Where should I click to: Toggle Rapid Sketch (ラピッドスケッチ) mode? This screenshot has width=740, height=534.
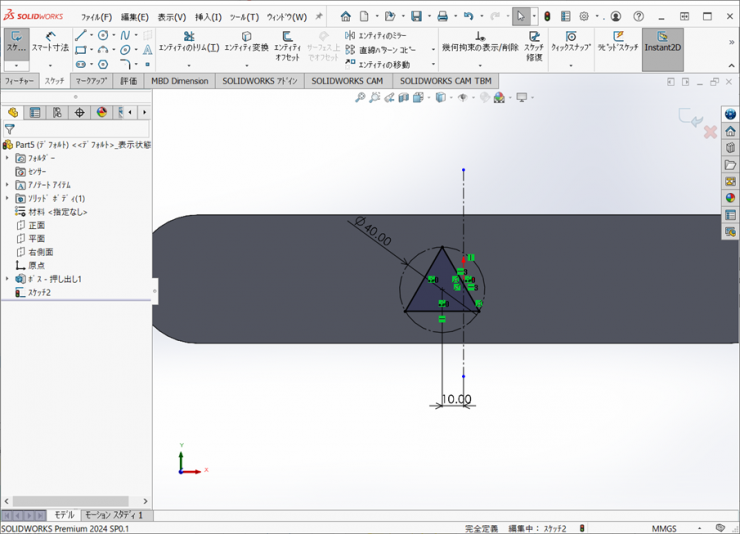click(618, 41)
